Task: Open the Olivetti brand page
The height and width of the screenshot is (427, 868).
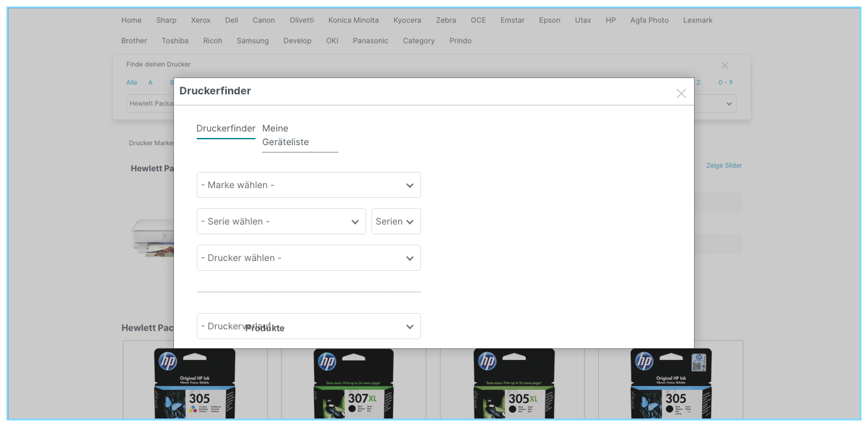Action: click(x=302, y=20)
